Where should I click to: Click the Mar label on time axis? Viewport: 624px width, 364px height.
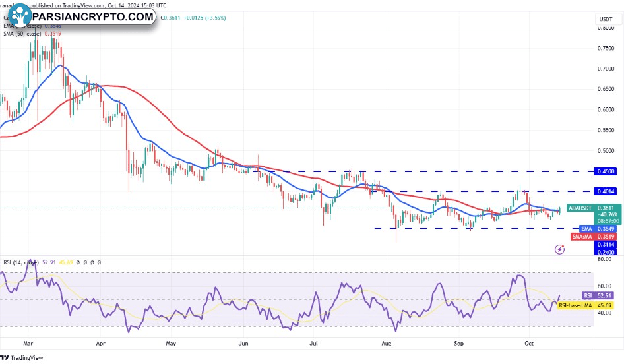28,343
